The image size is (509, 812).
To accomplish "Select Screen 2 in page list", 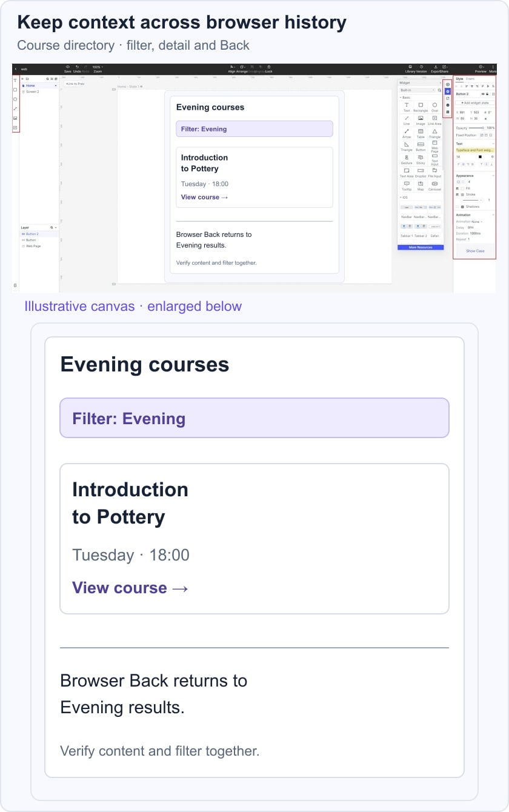I will (x=39, y=92).
